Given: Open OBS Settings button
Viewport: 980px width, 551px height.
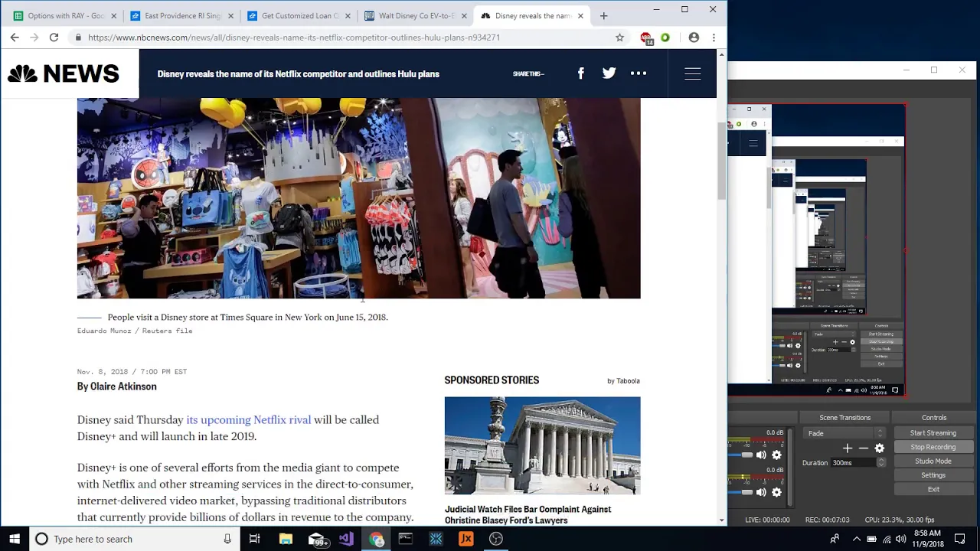Looking at the screenshot, I should 933,475.
